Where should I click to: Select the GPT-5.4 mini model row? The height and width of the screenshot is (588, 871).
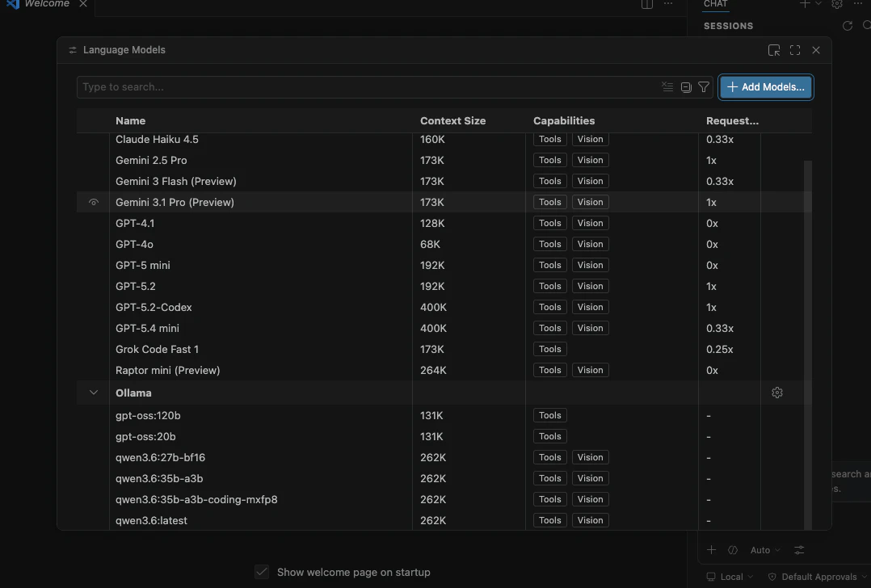click(444, 328)
